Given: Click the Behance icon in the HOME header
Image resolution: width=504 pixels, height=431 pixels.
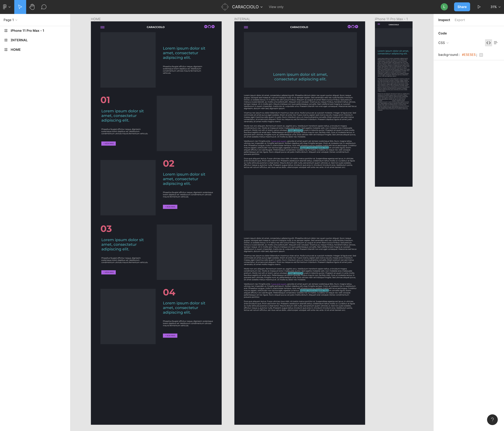Looking at the screenshot, I should coord(206,27).
